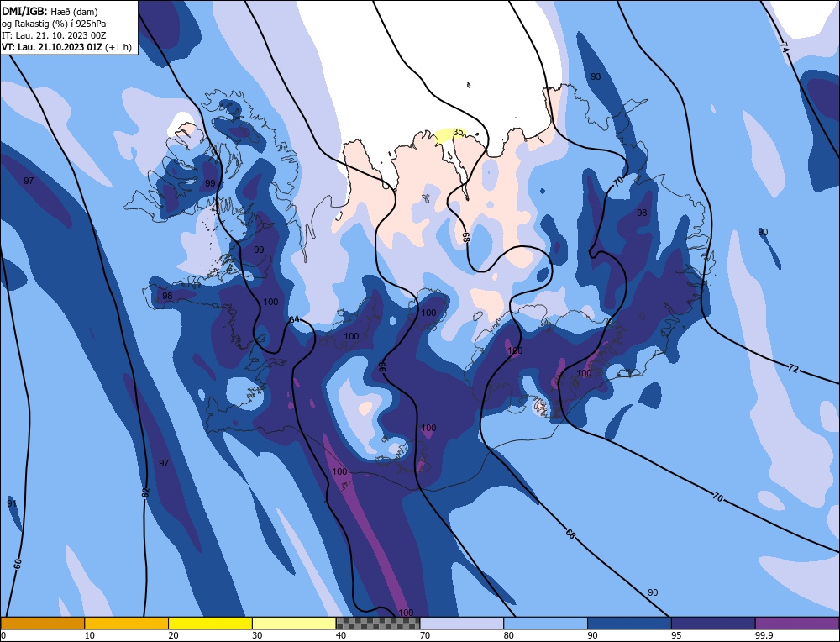Click the '60' contour line label
840x642 pixels.
[17, 564]
